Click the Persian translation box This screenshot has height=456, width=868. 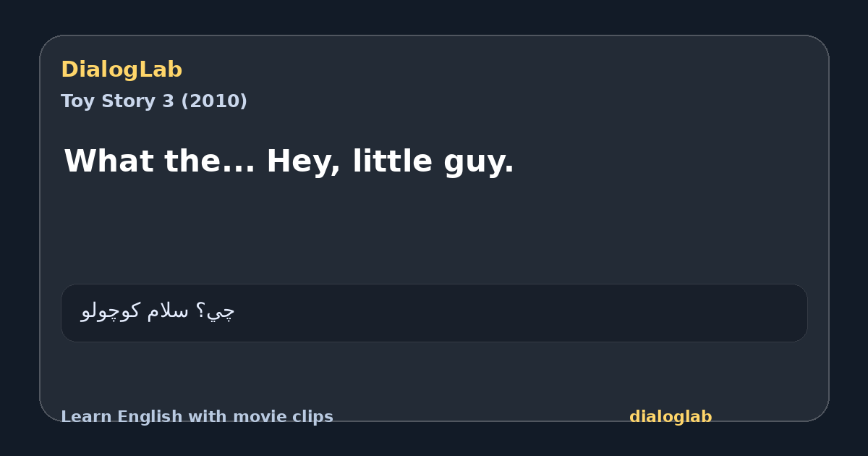[x=434, y=313]
